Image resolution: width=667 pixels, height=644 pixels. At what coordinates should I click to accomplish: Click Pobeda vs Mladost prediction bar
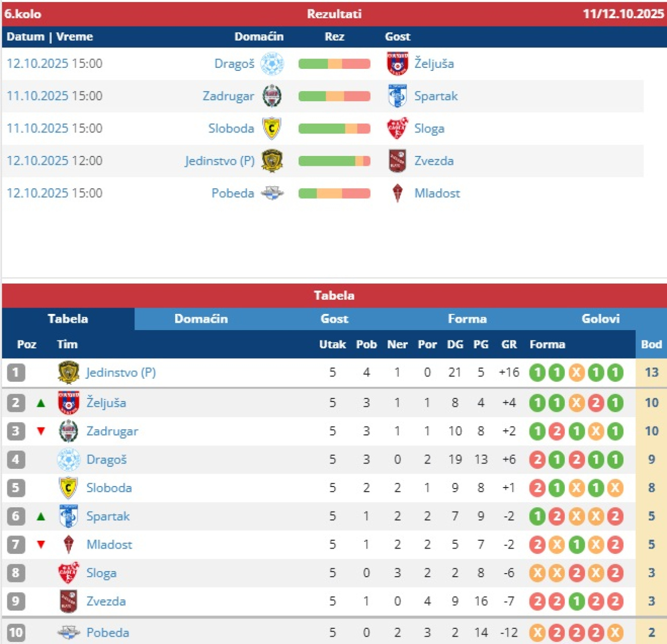pos(334,193)
